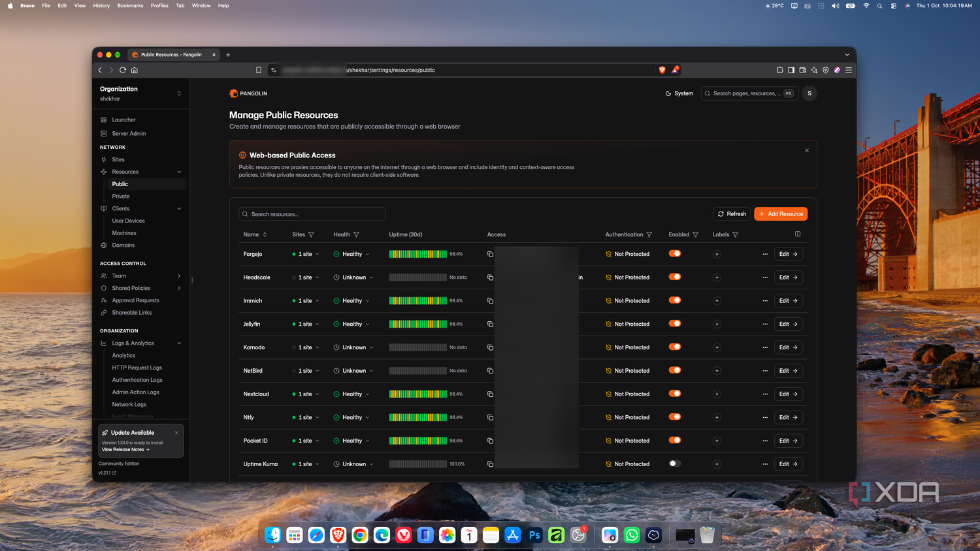Open the Organization switcher dropdown
This screenshot has width=980, height=551.
pos(140,93)
